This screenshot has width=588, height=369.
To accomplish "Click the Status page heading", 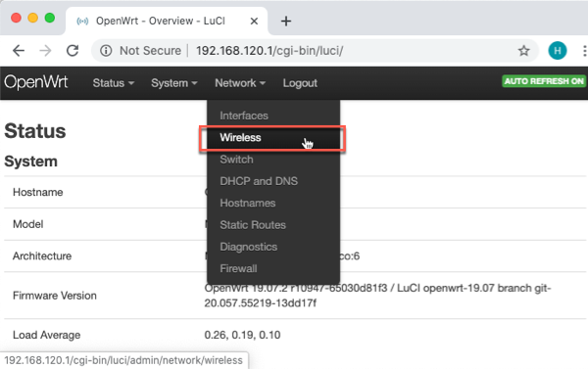I will (35, 131).
